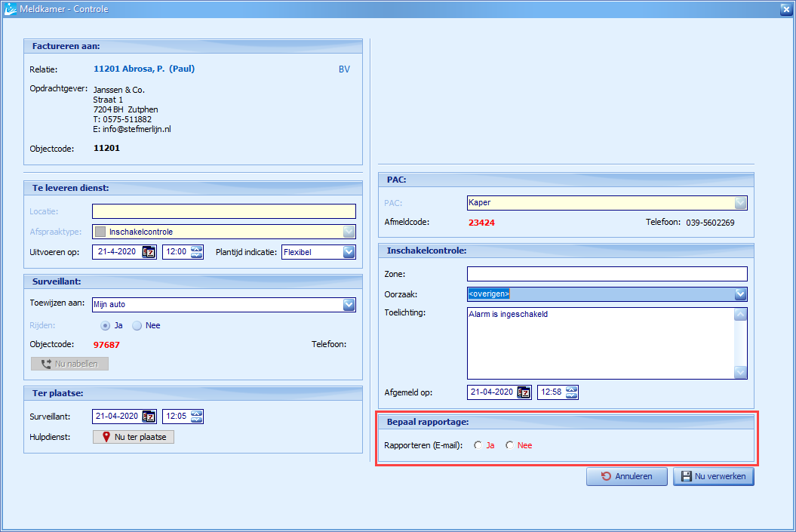Adjust Ter plaatse time spinner 12:05
This screenshot has height=532, width=796.
pos(197,417)
